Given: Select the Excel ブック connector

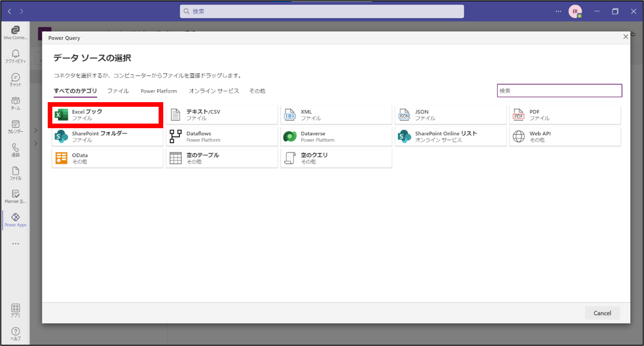Looking at the screenshot, I should tap(105, 114).
